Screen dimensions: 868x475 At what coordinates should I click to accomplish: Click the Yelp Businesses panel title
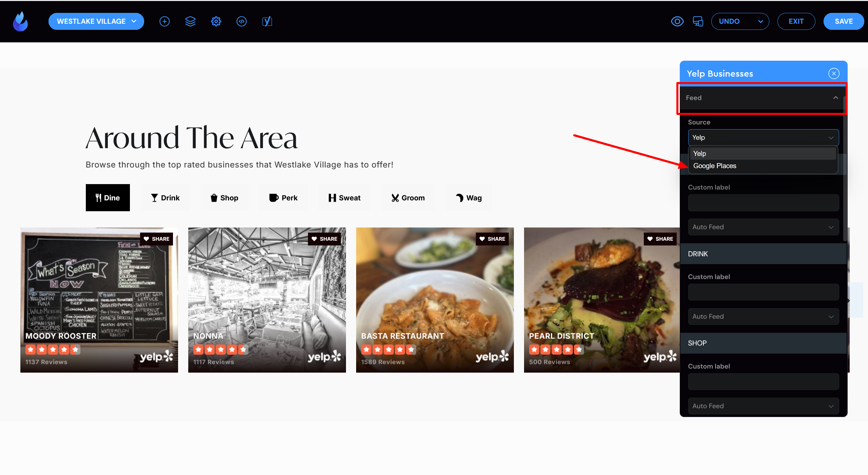tap(720, 74)
